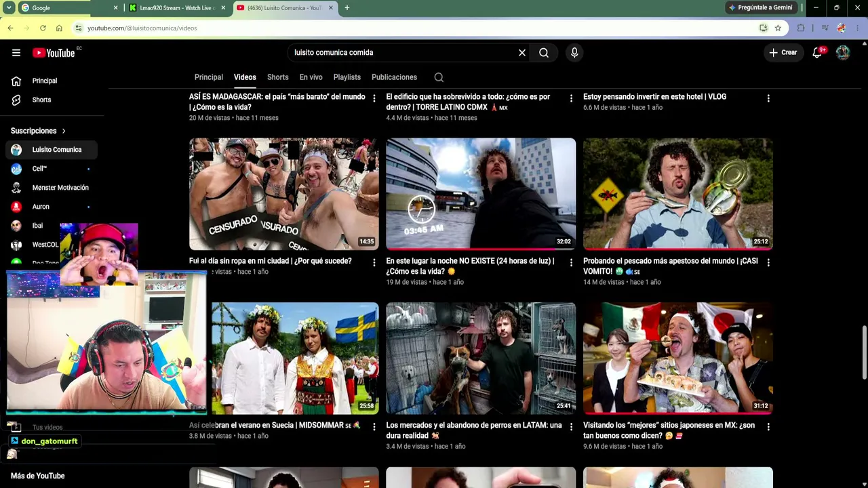The width and height of the screenshot is (868, 488).
Task: Click the magnifier search button
Action: [544, 53]
